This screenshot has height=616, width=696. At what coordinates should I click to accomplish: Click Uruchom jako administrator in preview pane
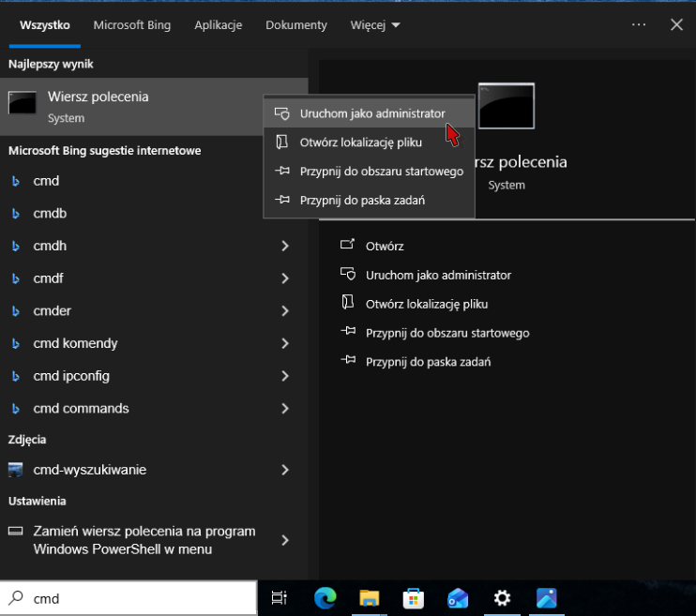(438, 275)
